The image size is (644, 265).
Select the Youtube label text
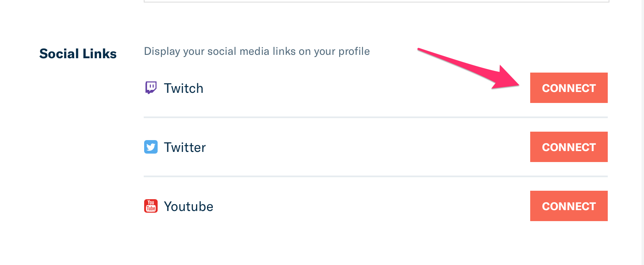point(189,206)
